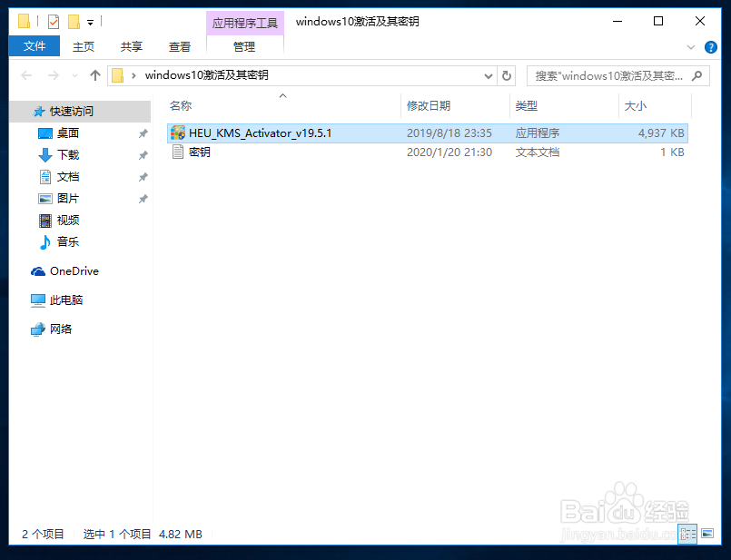Switch to the 主页 ribbon tab
This screenshot has width=731, height=560.
[83, 46]
